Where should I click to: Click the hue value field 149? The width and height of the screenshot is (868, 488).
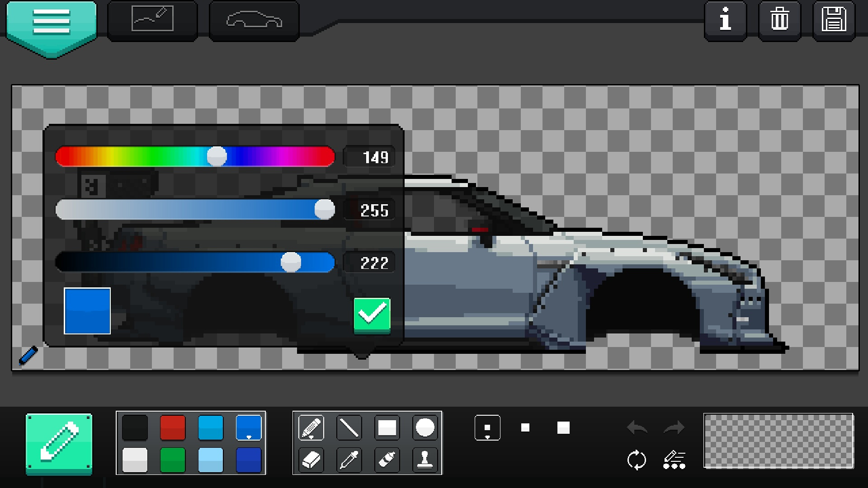[x=369, y=157]
